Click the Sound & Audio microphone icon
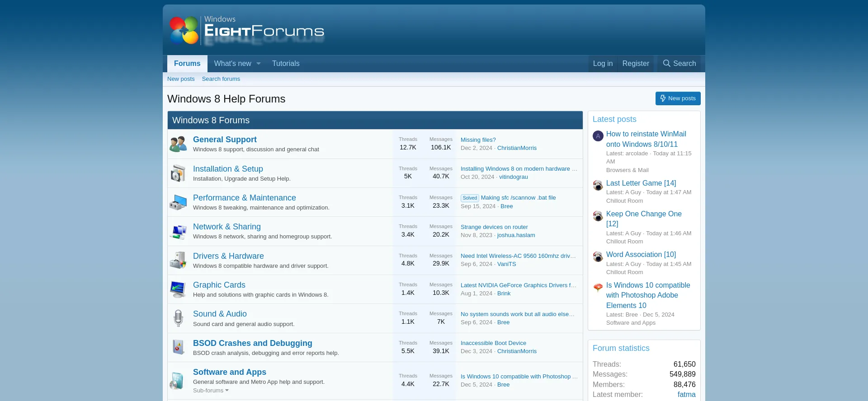 (x=178, y=318)
